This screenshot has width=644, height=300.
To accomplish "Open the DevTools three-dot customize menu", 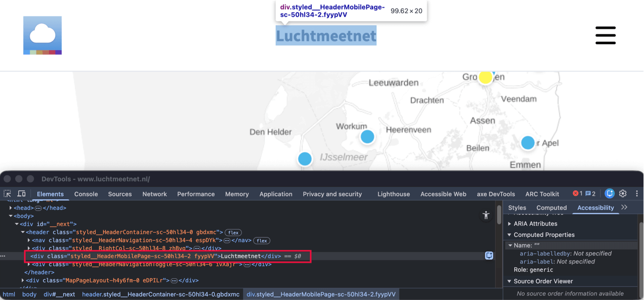I will (x=636, y=194).
